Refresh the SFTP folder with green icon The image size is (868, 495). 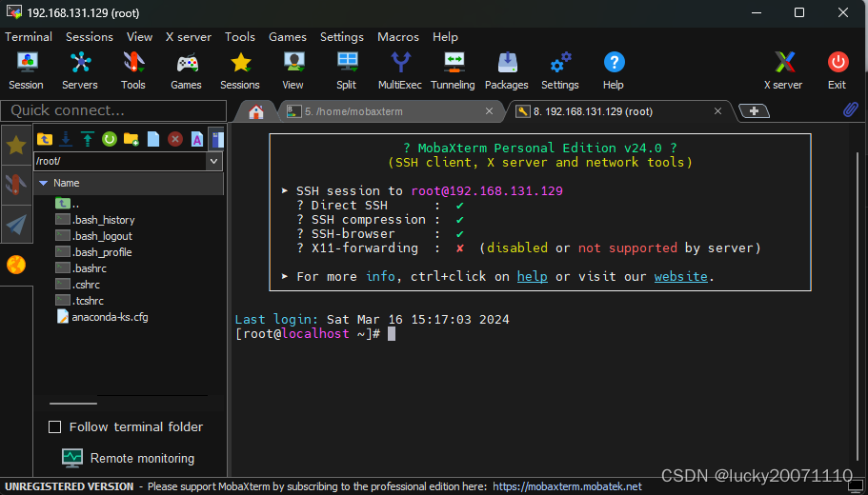pos(109,139)
